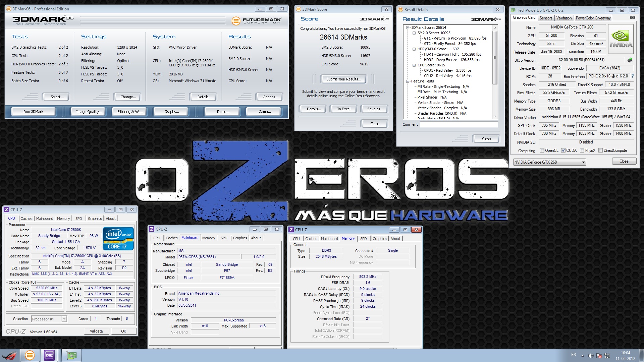Click the BIOS save chip icon in GPU-Z
Image resolution: width=644 pixels, height=362 pixels.
coord(630,60)
